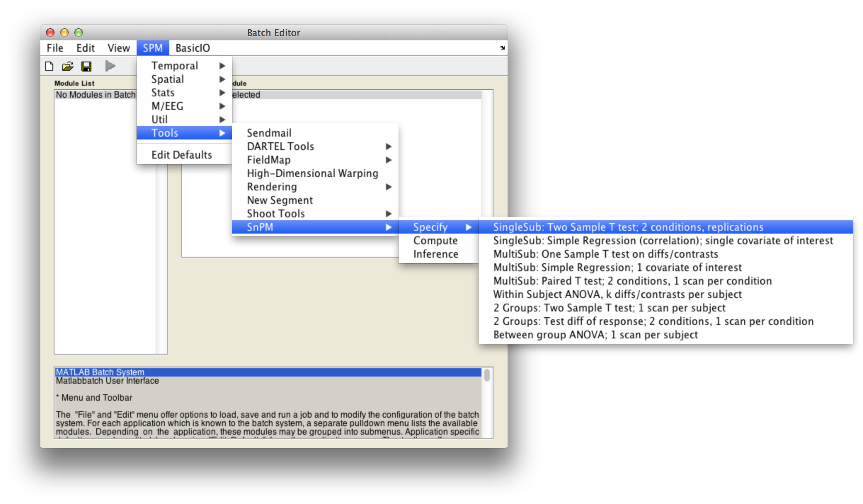This screenshot has height=504, width=863.
Task: Expand DARTEL Tools submenu
Action: [315, 147]
